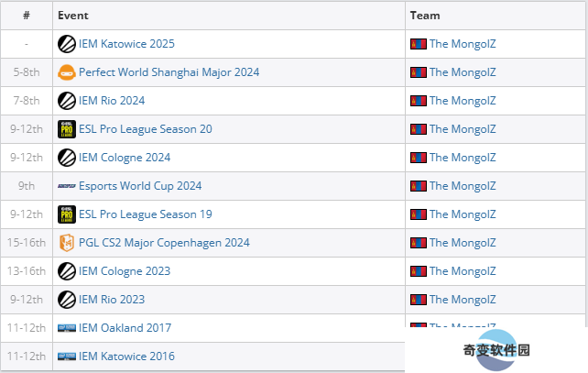The height and width of the screenshot is (373, 588).
Task: Click the PGL CS2 Major Copenhagen logo
Action: click(x=67, y=243)
